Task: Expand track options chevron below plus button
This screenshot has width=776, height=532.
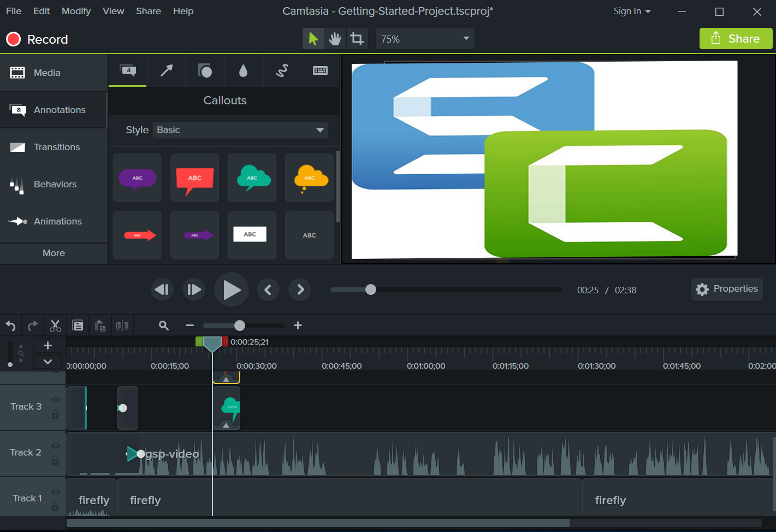Action: (48, 362)
